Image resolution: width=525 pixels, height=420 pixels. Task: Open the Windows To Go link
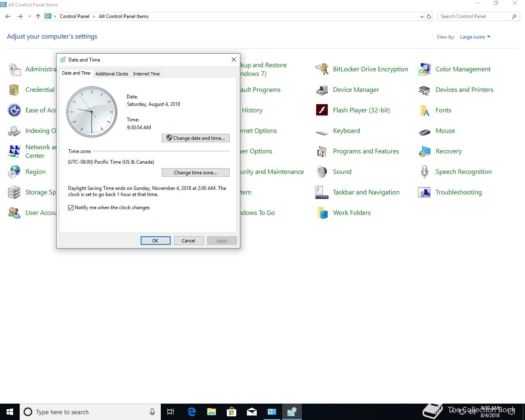tap(258, 213)
